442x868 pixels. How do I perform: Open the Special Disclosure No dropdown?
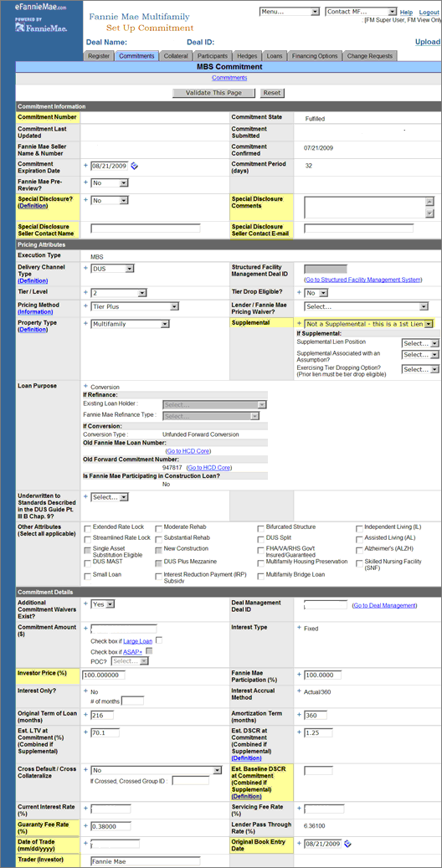110,200
